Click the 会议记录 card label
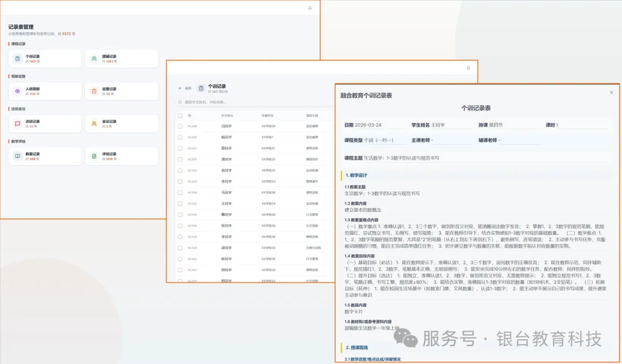This screenshot has width=622, height=364. coord(109,122)
